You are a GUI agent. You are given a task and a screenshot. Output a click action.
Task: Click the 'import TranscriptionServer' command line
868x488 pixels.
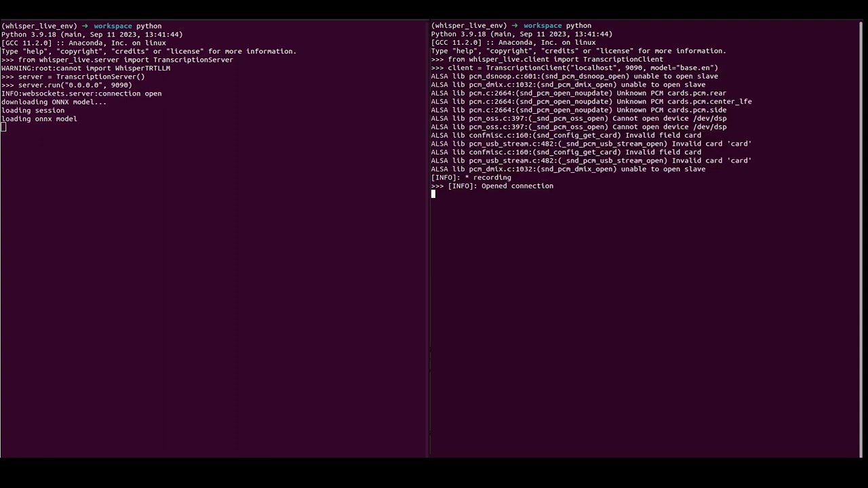coord(117,60)
